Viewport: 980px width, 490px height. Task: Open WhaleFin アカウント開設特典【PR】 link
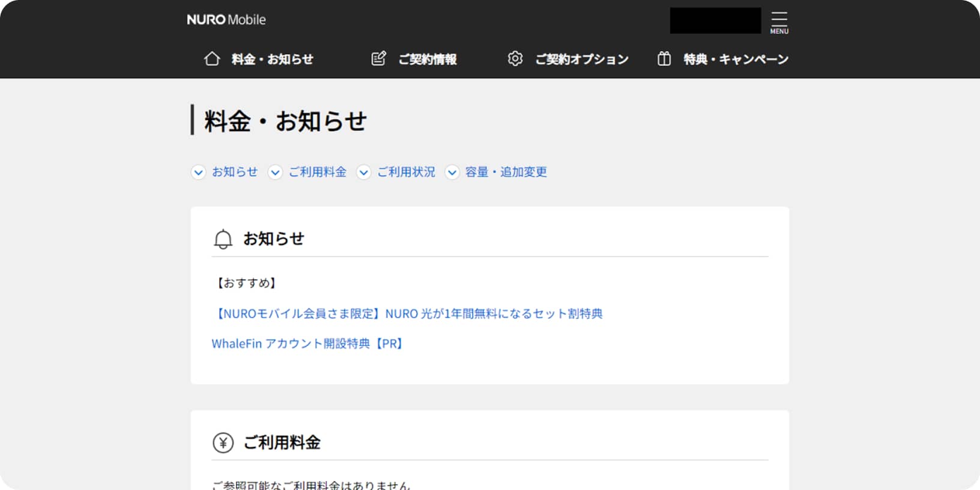point(308,343)
